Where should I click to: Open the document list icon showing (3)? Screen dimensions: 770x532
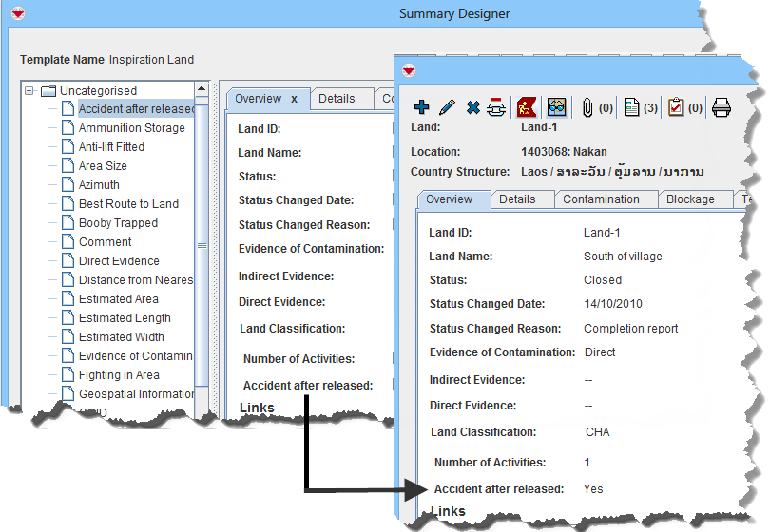click(631, 107)
